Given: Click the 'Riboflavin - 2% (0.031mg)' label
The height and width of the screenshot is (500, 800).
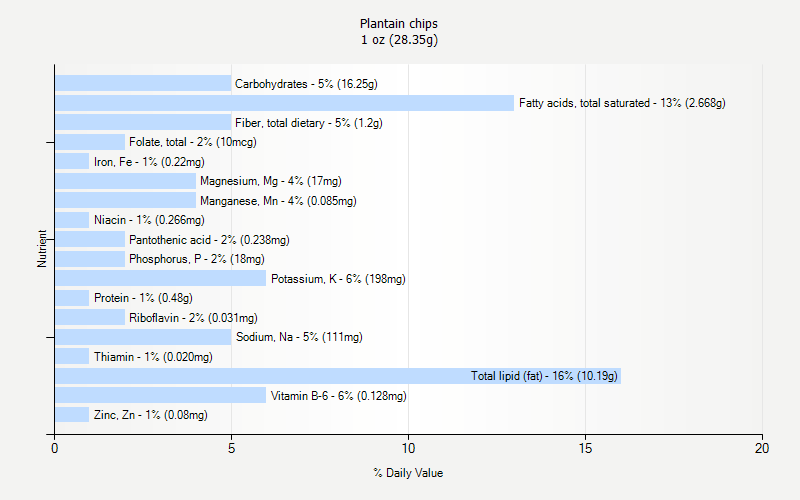Looking at the screenshot, I should pyautogui.click(x=193, y=318).
